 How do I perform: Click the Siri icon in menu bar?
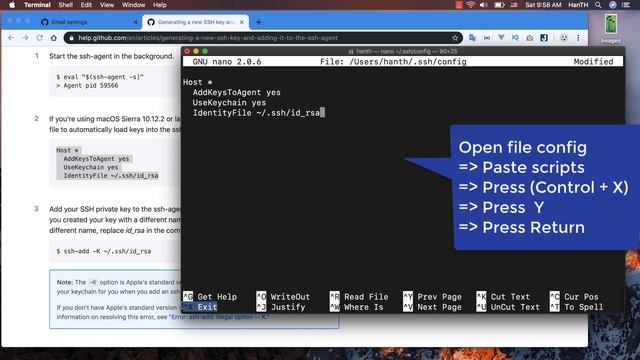(x=613, y=5)
